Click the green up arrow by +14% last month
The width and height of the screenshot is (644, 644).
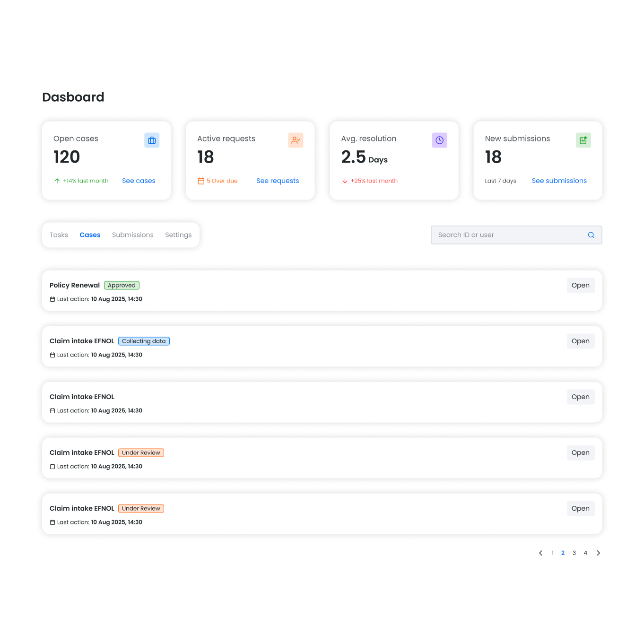pyautogui.click(x=57, y=181)
